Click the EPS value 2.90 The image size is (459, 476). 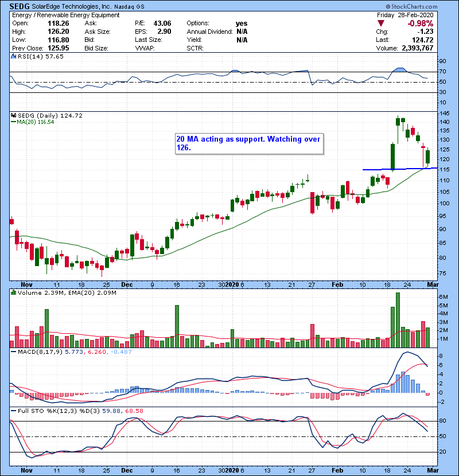(164, 32)
